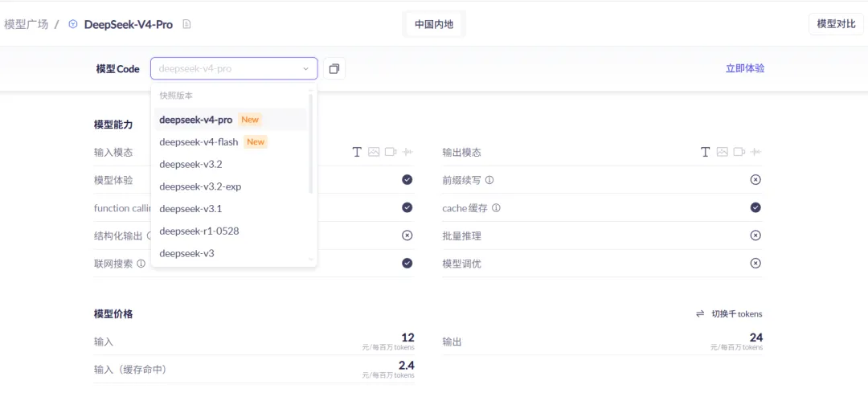Click the 快照版本 group header
Image resolution: width=868 pixels, height=401 pixels.
pyautogui.click(x=176, y=96)
